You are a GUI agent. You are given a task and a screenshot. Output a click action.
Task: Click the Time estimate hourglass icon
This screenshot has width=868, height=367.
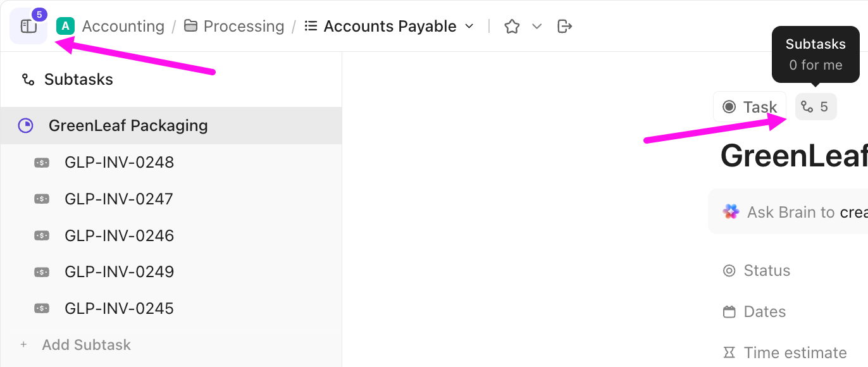tap(730, 352)
